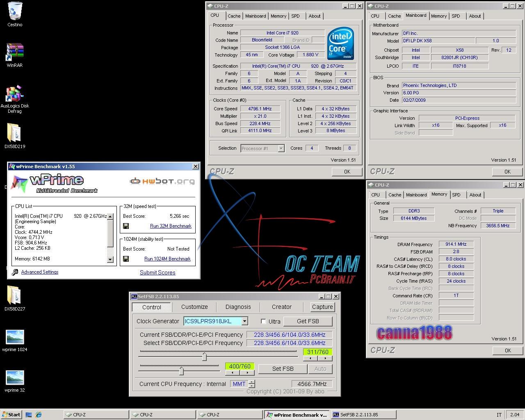Viewport: 525px width, 420px height.
Task: Click the lower FSB slider thumb
Action: (x=181, y=371)
